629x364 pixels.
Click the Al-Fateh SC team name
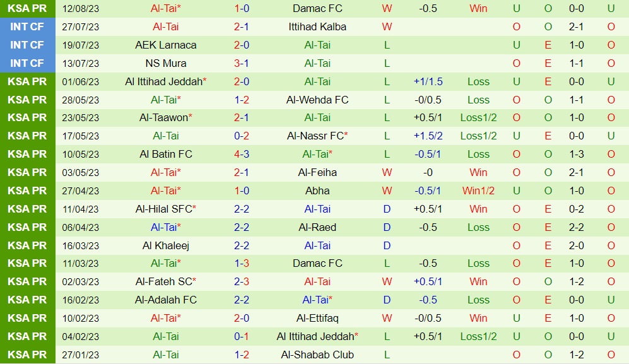pyautogui.click(x=163, y=281)
